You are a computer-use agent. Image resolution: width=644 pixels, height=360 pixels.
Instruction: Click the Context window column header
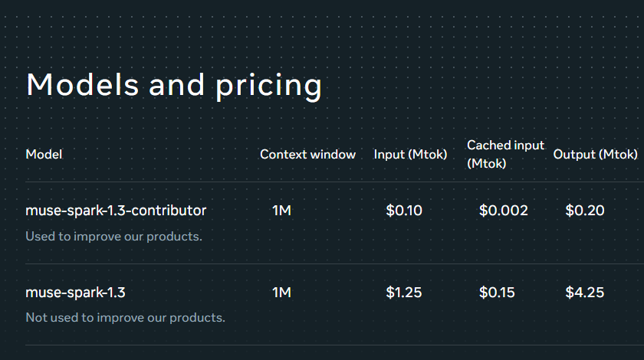point(307,155)
